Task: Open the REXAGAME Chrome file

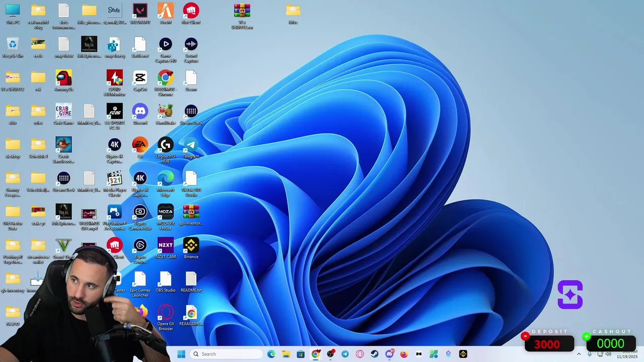Action: coord(191,315)
